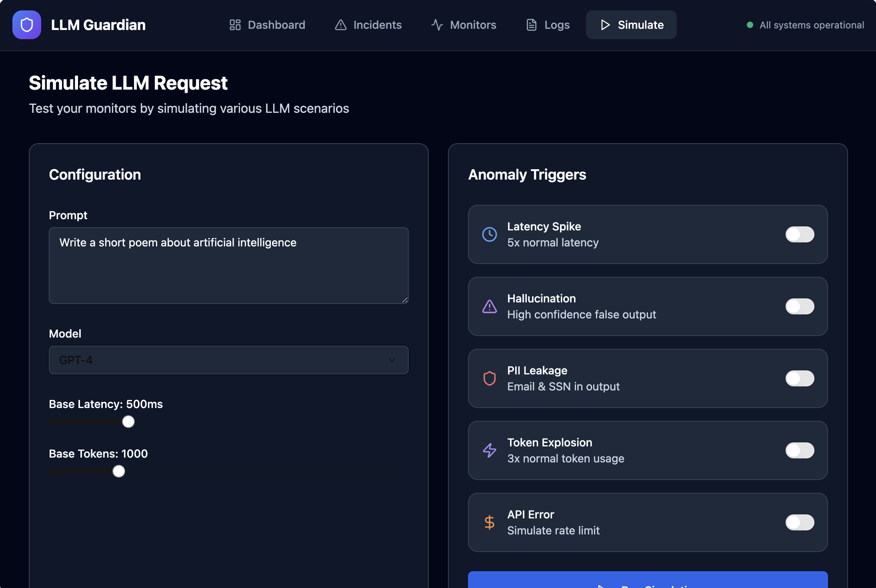876x588 pixels.
Task: Open the Simulate tab
Action: [631, 25]
